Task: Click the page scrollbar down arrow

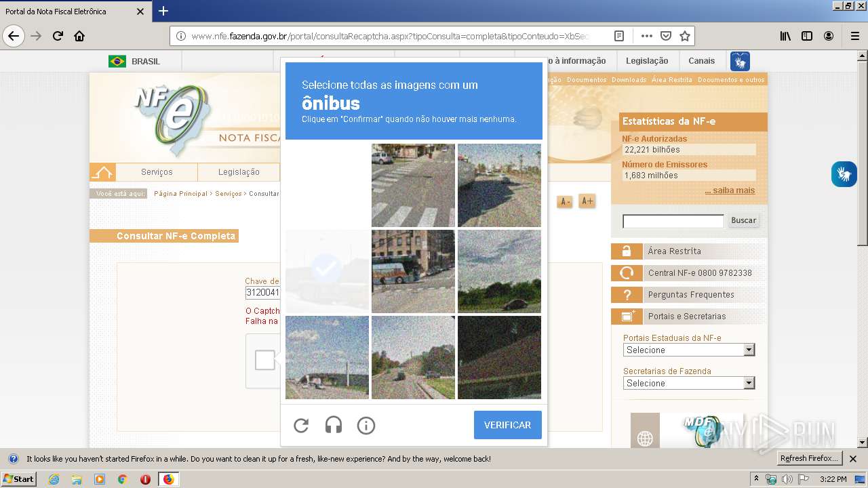Action: tap(863, 443)
